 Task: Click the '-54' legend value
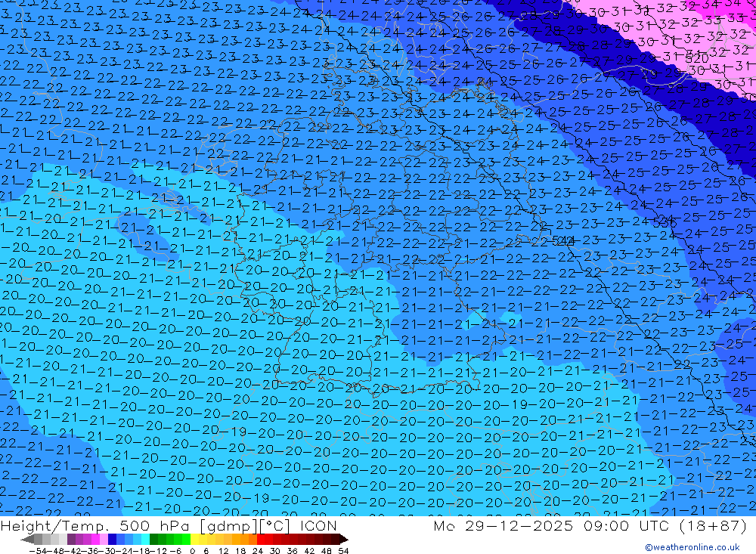click(38, 551)
